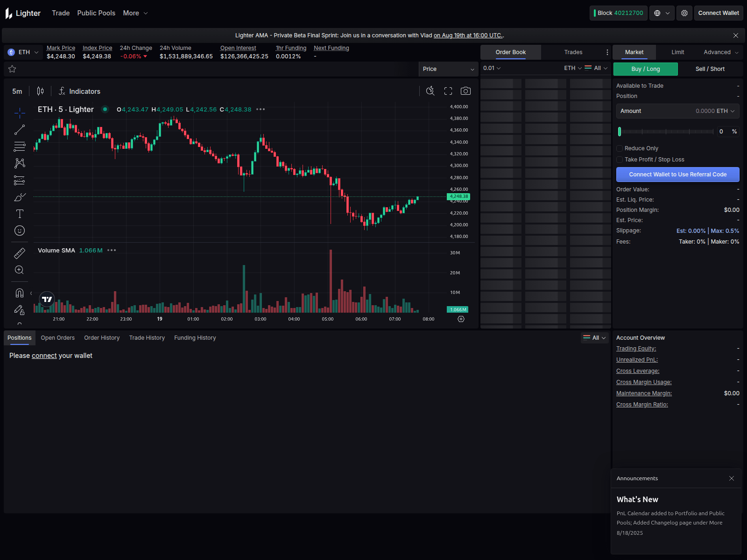Select the Market order tab
Screen dimensions: 747x560
point(634,52)
